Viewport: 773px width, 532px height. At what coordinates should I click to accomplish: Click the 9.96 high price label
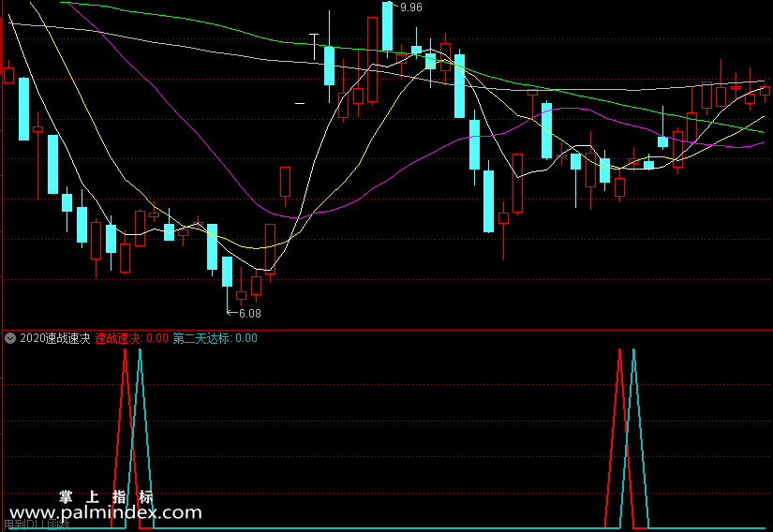tap(410, 7)
